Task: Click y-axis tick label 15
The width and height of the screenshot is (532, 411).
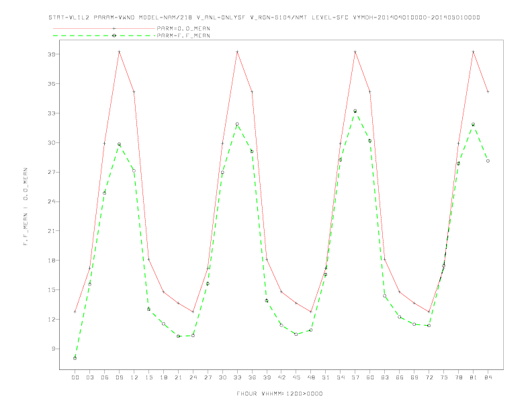Action: click(52, 290)
